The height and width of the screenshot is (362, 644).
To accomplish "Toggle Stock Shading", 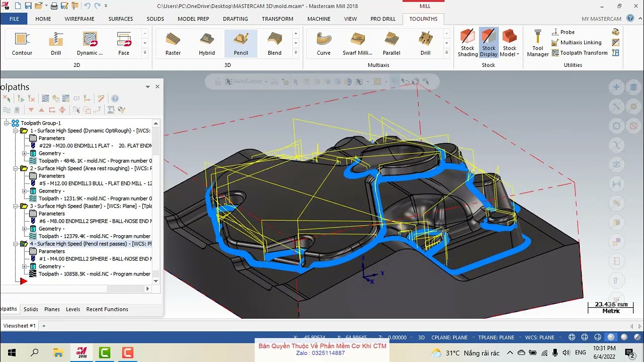I will (467, 43).
